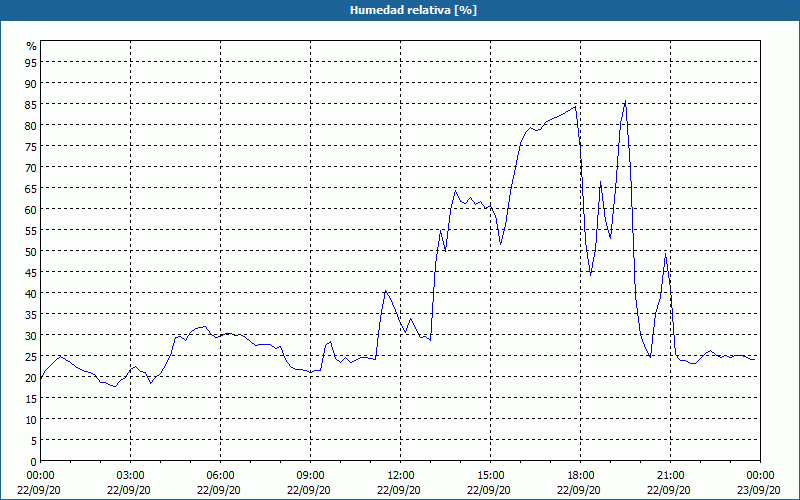Click the 0 value on the Y axis
This screenshot has height=500, width=800.
(x=34, y=462)
